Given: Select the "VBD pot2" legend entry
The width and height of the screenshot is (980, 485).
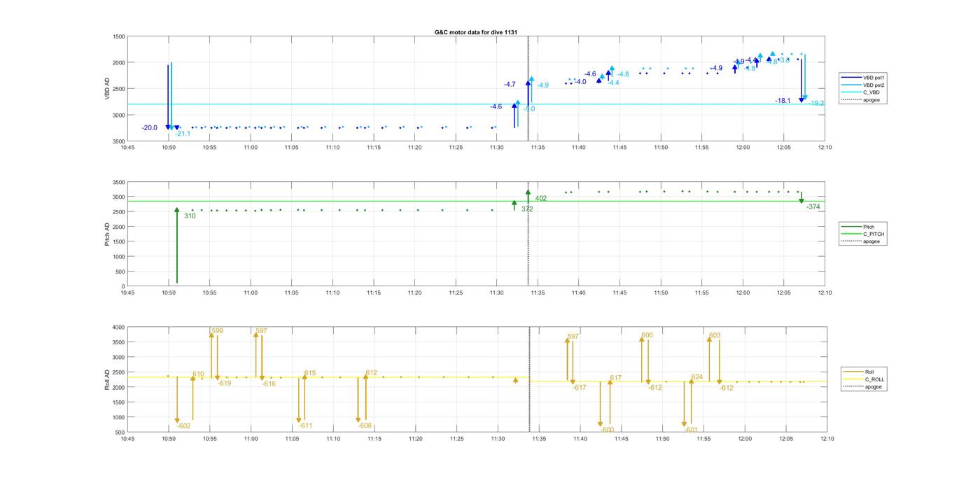Looking at the screenshot, I should click(x=863, y=85).
